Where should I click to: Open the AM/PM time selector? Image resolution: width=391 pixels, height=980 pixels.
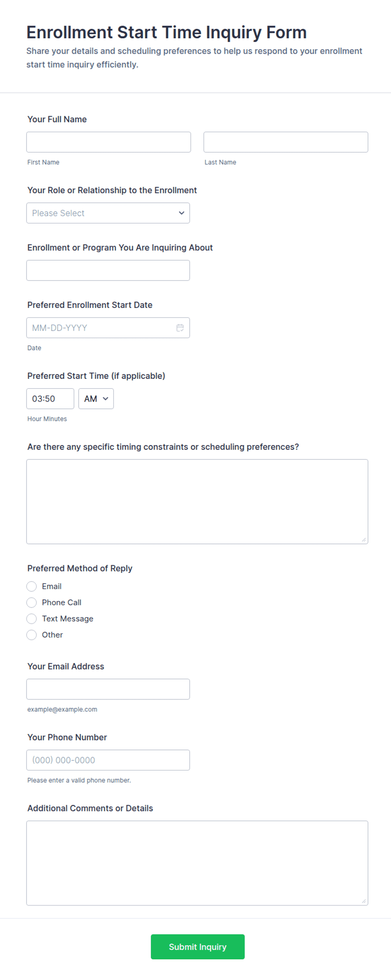click(x=96, y=399)
